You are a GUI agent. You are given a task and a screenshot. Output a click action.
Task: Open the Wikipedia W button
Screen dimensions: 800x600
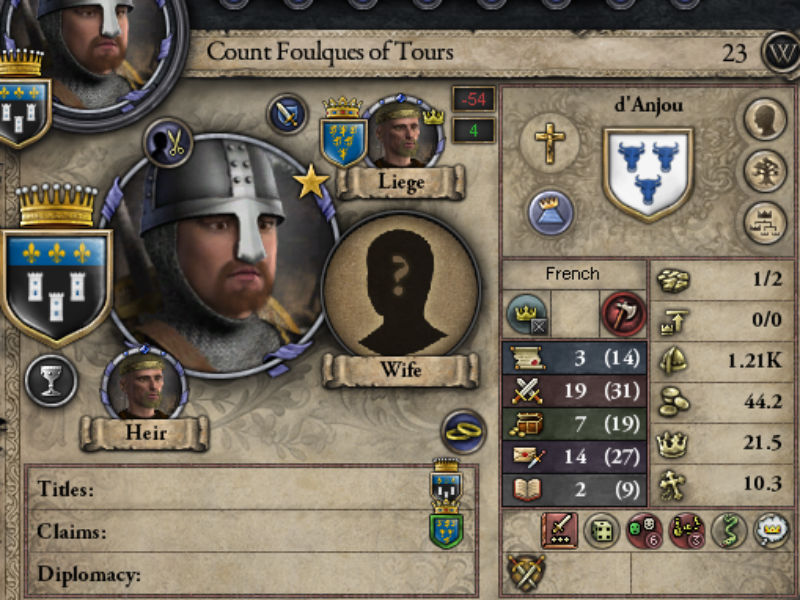(x=781, y=52)
